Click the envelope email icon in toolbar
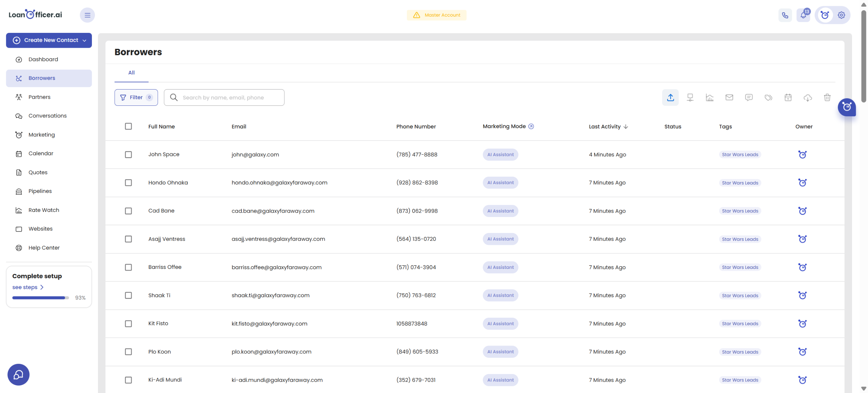Viewport: 868px width, 393px height. coord(729,98)
